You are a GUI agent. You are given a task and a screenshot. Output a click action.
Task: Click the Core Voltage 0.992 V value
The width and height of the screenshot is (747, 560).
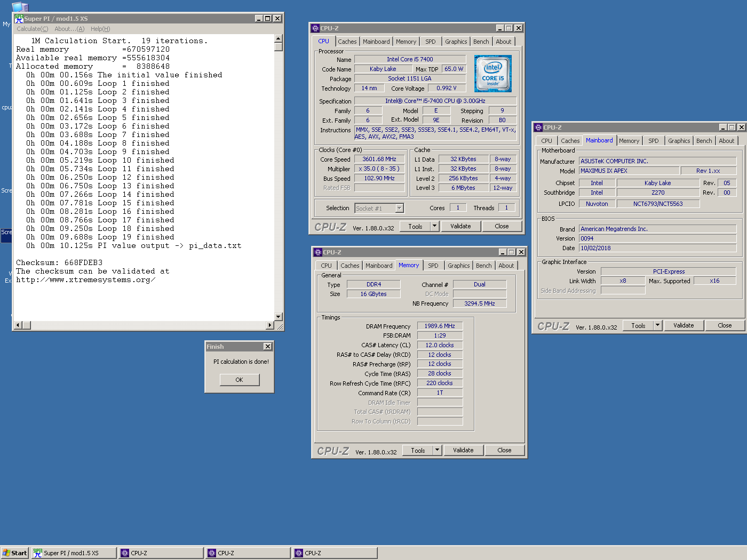pos(446,88)
